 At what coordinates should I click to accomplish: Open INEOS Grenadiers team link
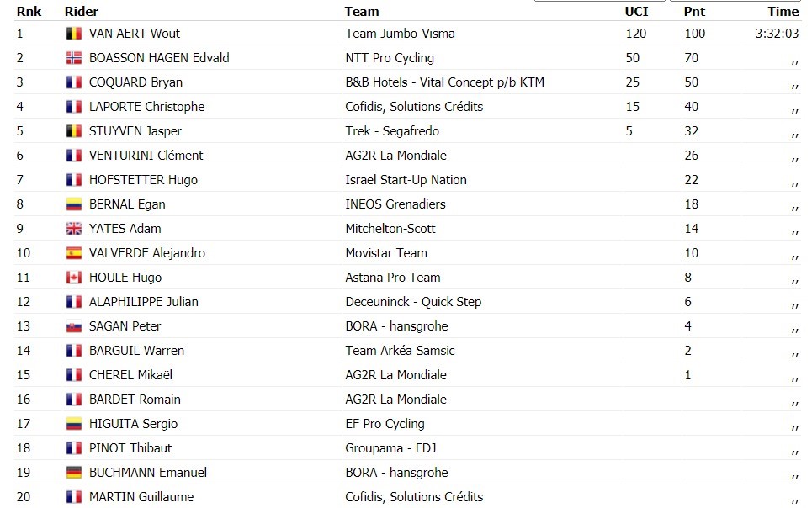[395, 204]
